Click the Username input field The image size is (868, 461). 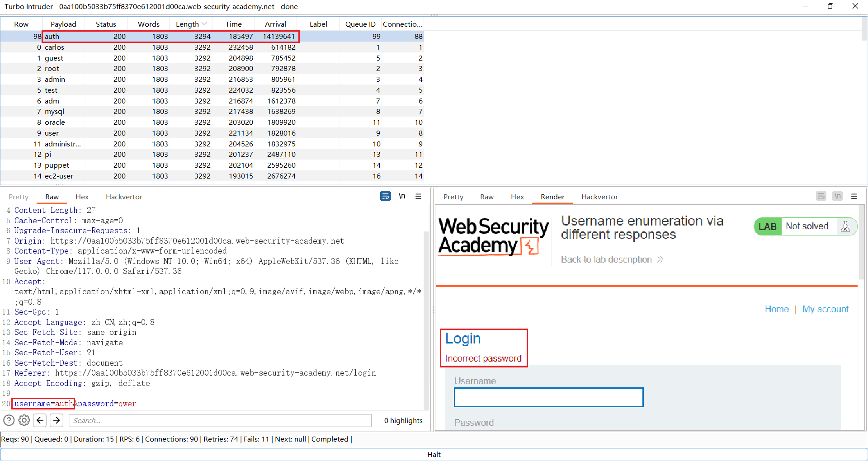coord(548,397)
